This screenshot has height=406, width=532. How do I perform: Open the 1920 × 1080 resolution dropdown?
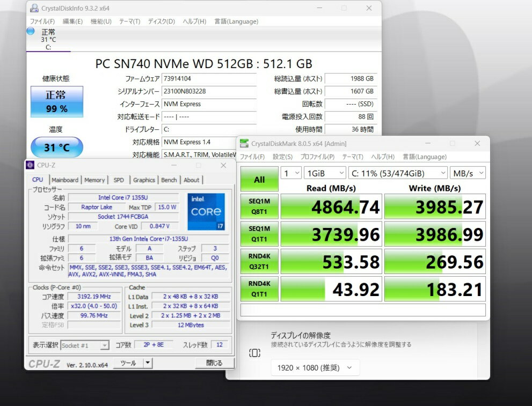click(x=315, y=367)
